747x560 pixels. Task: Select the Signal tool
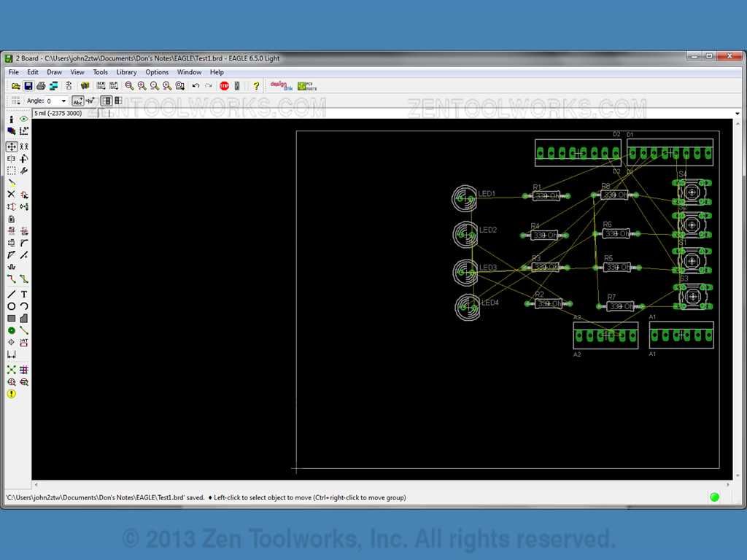click(24, 330)
